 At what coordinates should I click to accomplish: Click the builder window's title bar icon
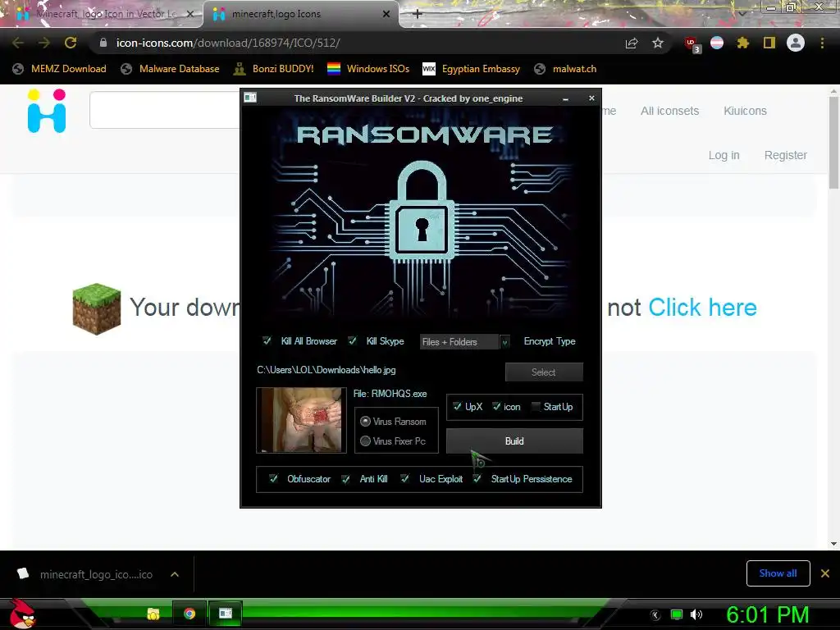250,98
